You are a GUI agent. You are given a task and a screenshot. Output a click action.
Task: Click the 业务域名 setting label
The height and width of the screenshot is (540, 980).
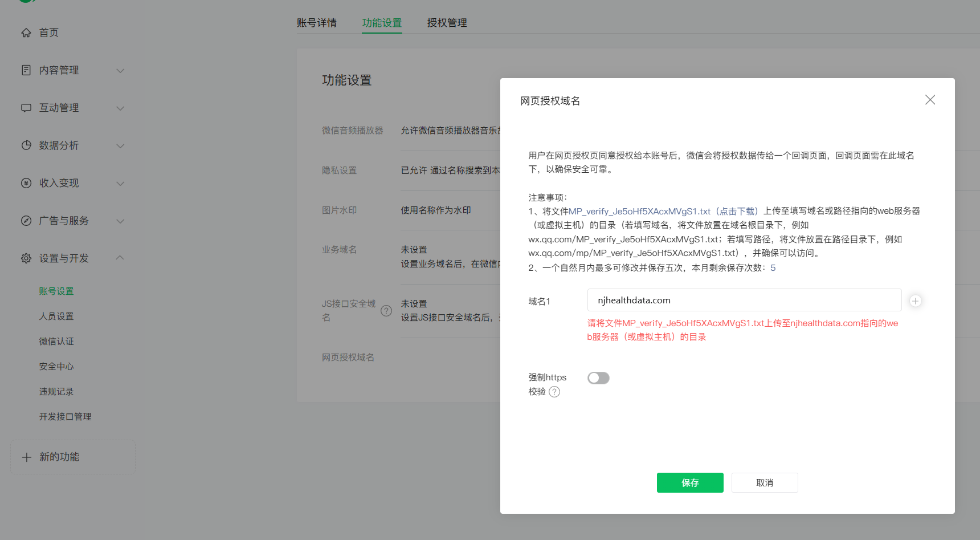pyautogui.click(x=340, y=250)
